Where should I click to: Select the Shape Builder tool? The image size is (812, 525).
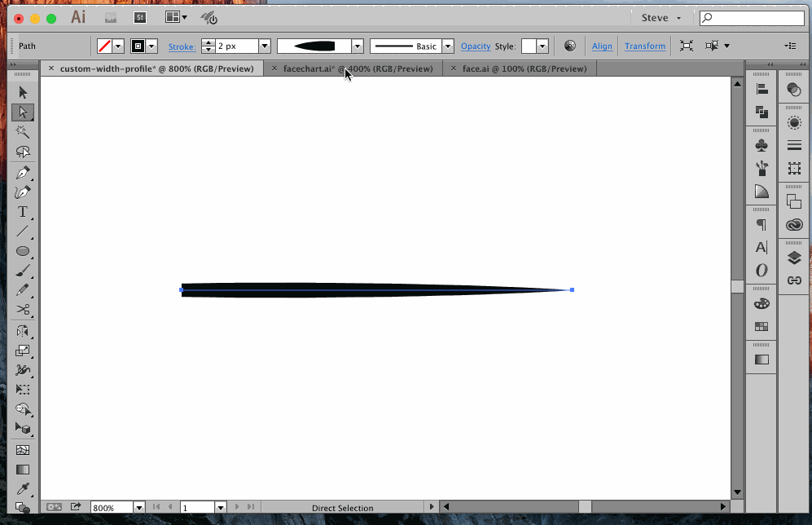23,409
